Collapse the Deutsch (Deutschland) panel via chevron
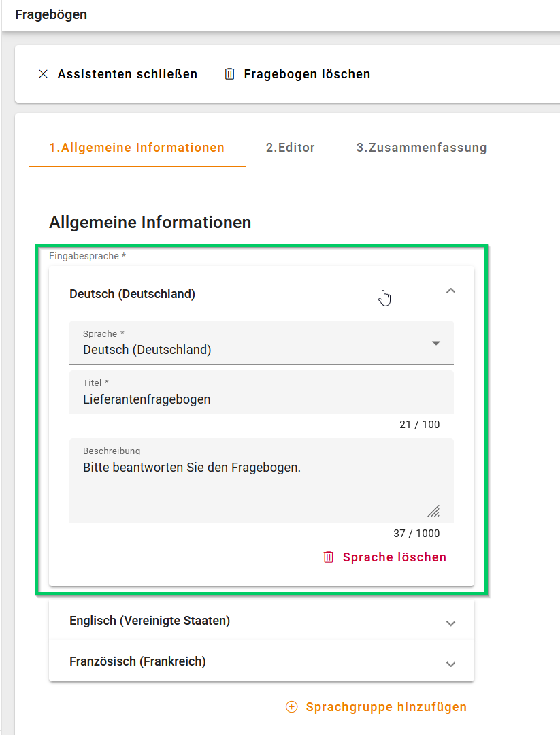Viewport: 560px width, 735px height. coord(450,291)
